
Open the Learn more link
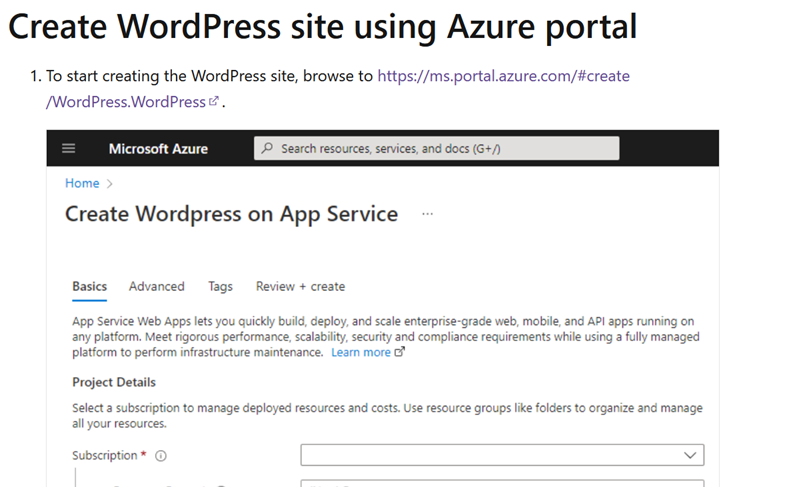coord(360,352)
